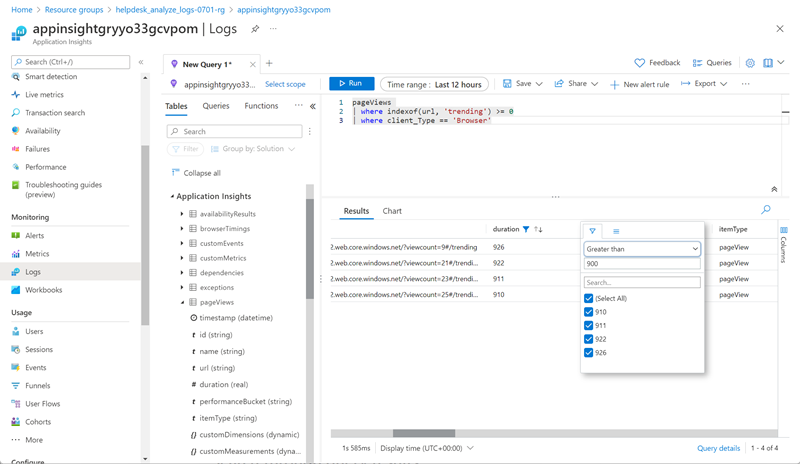Click the tables pane vertical scrollbar

310,248
